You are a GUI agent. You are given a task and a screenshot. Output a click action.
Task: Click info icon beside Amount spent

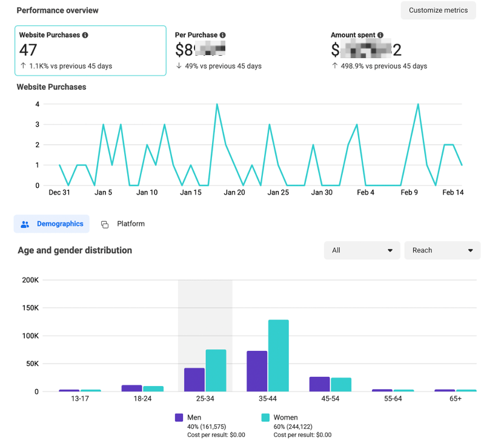click(380, 35)
